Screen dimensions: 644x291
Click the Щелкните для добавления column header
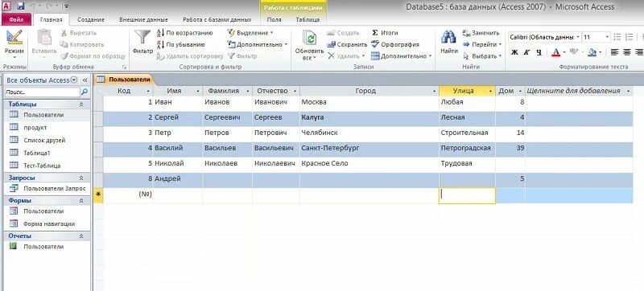coord(579,91)
